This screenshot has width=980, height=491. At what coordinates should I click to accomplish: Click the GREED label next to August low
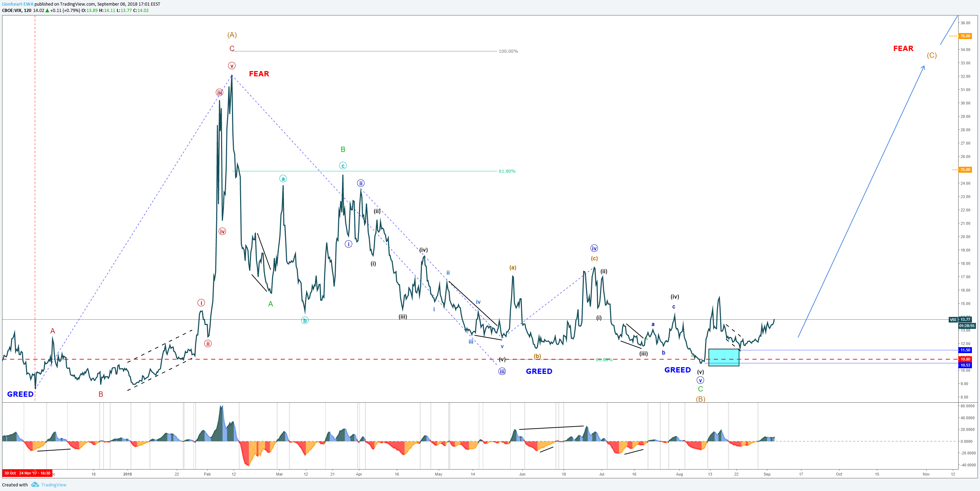tap(677, 370)
